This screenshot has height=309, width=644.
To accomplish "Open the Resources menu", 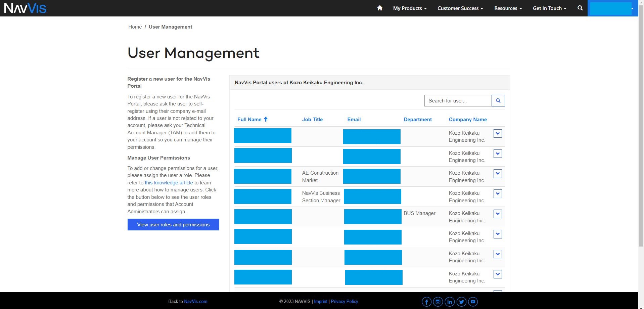I will pyautogui.click(x=508, y=8).
